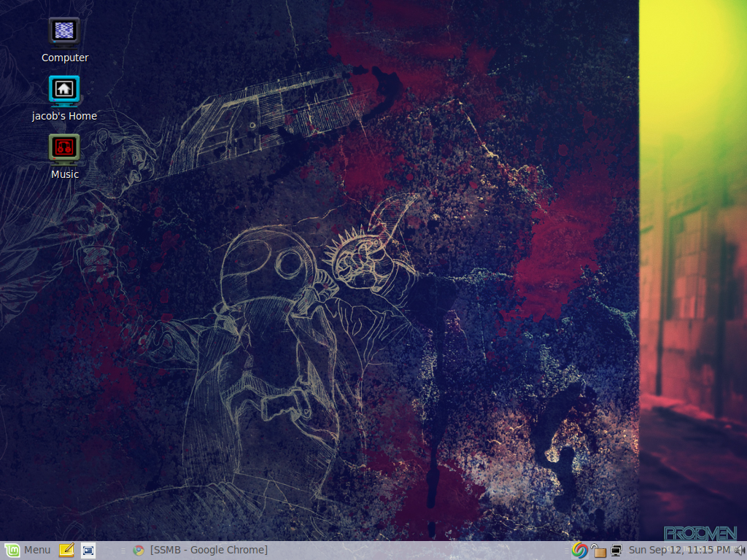Restore the SSMB - Google Chrome window

click(200, 550)
